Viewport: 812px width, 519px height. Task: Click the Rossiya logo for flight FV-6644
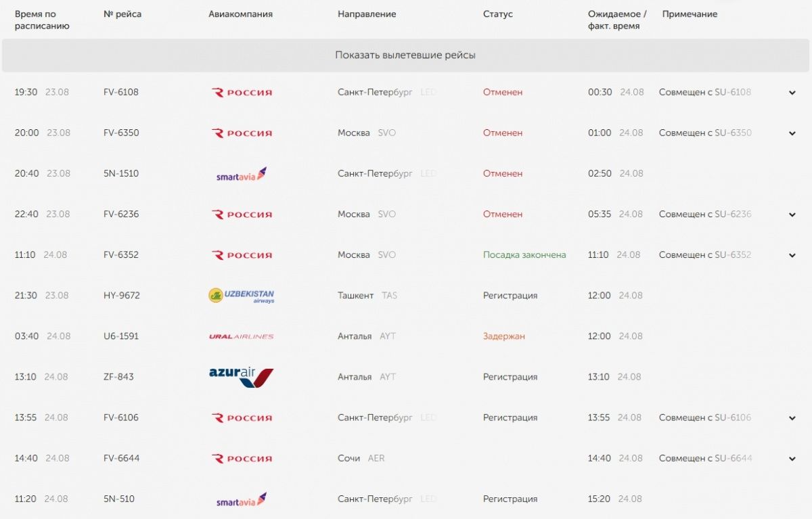[242, 459]
